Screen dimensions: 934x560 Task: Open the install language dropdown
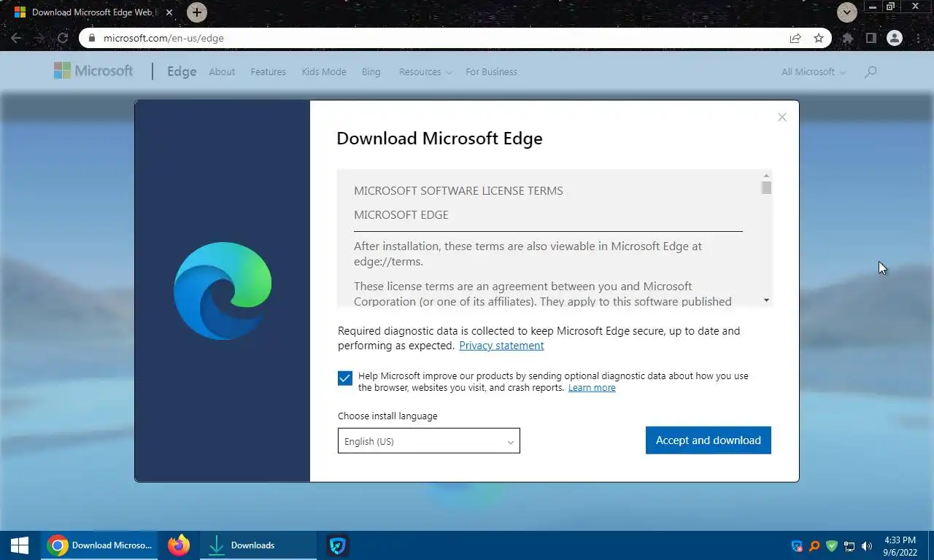click(x=429, y=440)
